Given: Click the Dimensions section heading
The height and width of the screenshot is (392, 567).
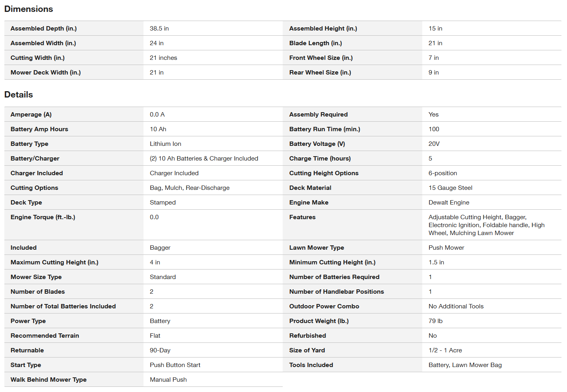Looking at the screenshot, I should pyautogui.click(x=29, y=9).
